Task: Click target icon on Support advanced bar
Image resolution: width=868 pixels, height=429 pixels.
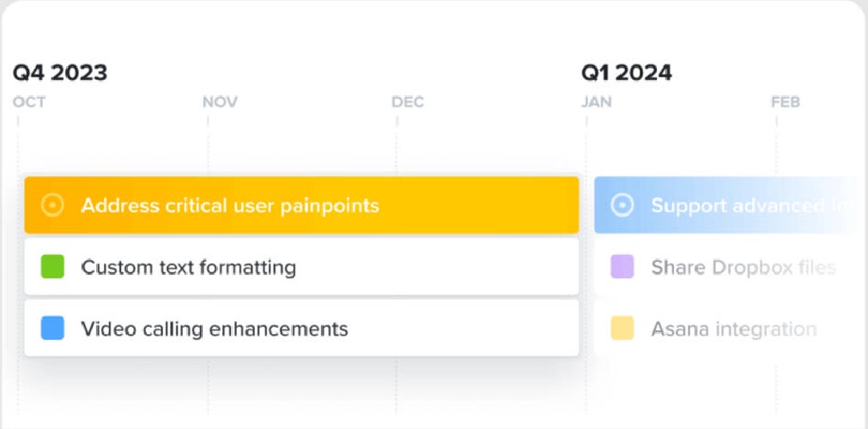Action: coord(622,206)
